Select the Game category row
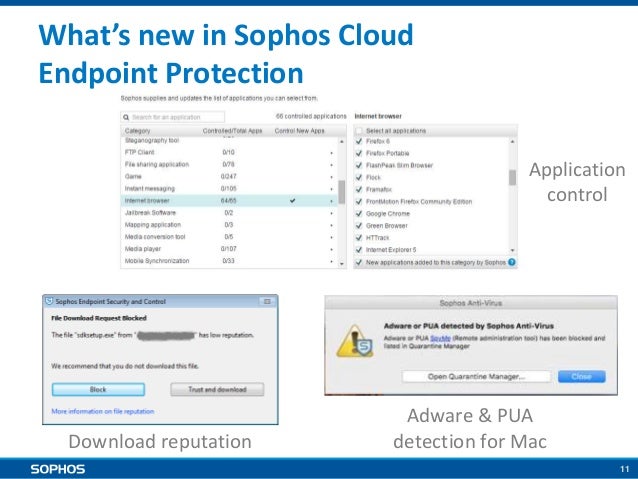 point(229,176)
